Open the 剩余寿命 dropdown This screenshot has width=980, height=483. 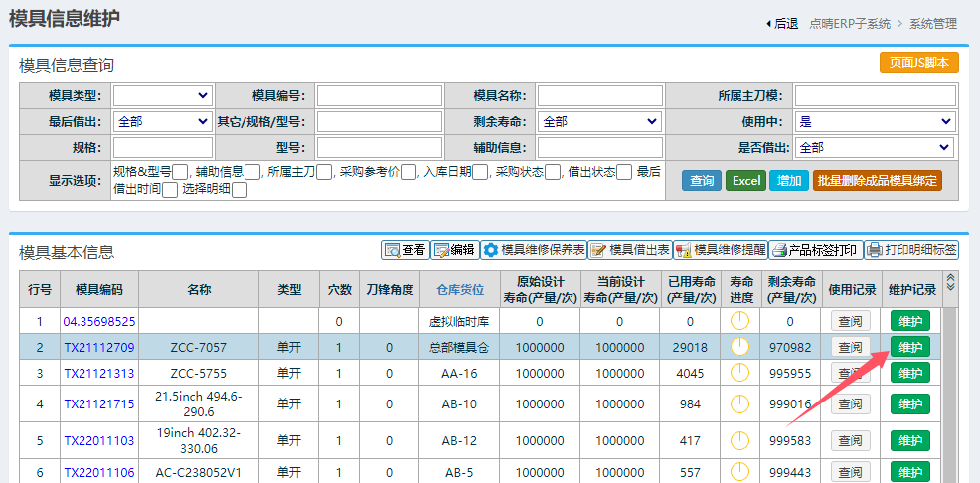click(599, 122)
